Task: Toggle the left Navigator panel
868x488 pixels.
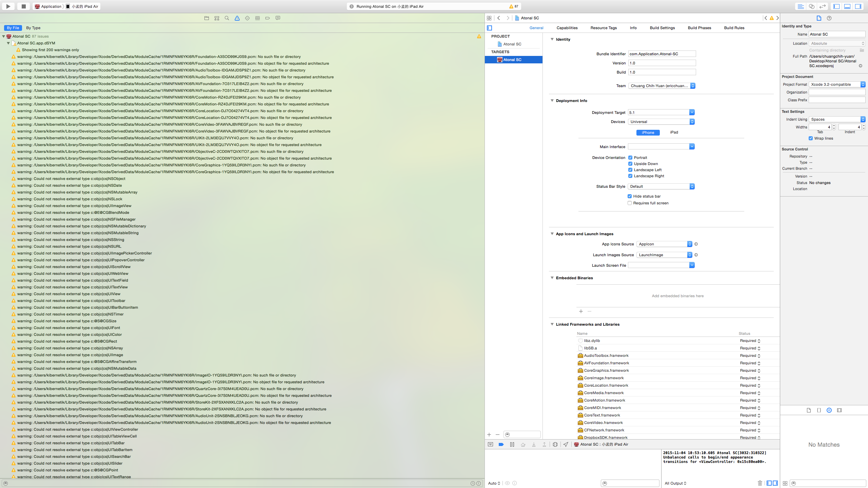Action: (836, 6)
